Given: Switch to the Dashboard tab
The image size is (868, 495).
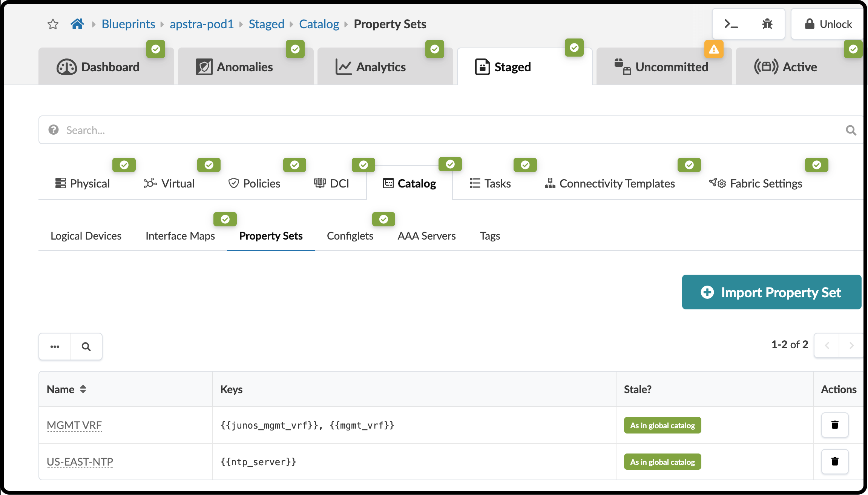Looking at the screenshot, I should click(x=106, y=66).
